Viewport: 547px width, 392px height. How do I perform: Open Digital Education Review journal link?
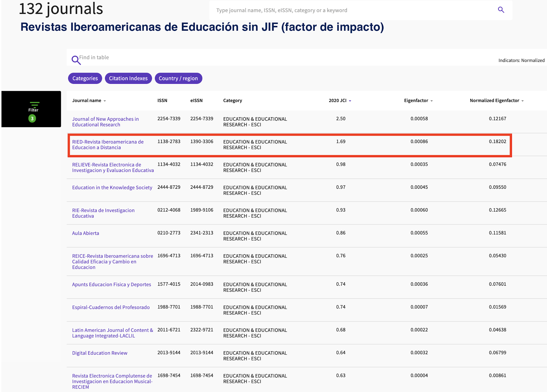pos(100,353)
